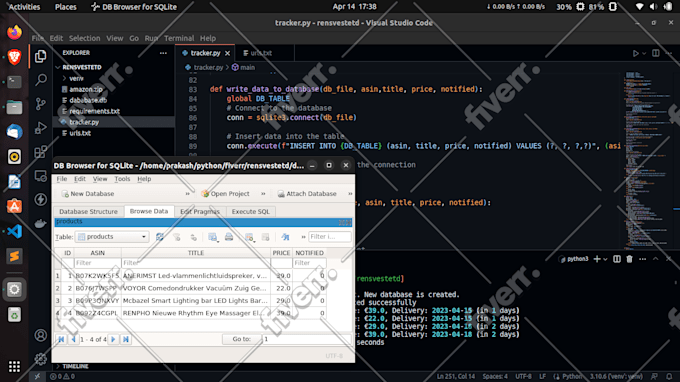Jump to last page of records
The image size is (680, 382).
coord(126,339)
